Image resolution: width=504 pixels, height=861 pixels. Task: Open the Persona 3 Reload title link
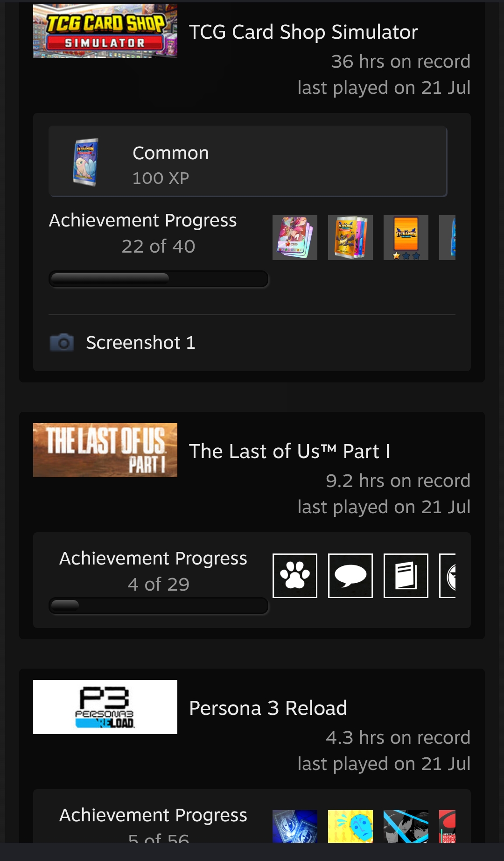[268, 708]
